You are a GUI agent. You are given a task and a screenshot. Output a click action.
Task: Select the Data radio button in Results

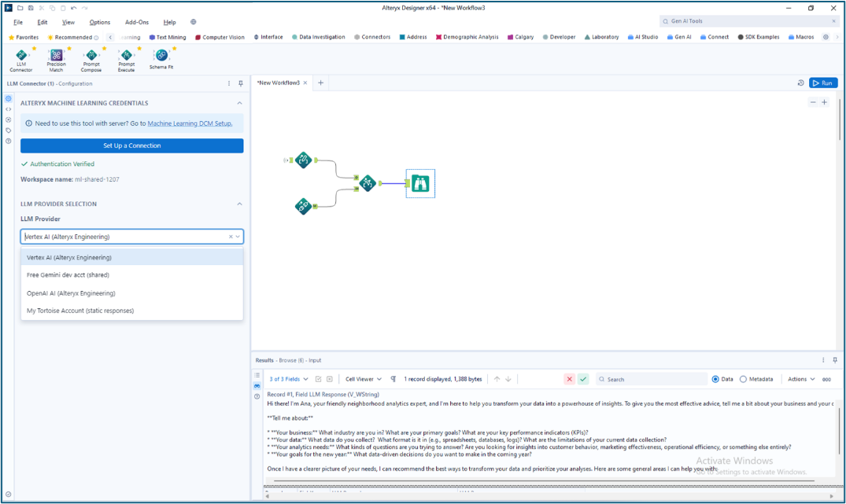pyautogui.click(x=716, y=378)
